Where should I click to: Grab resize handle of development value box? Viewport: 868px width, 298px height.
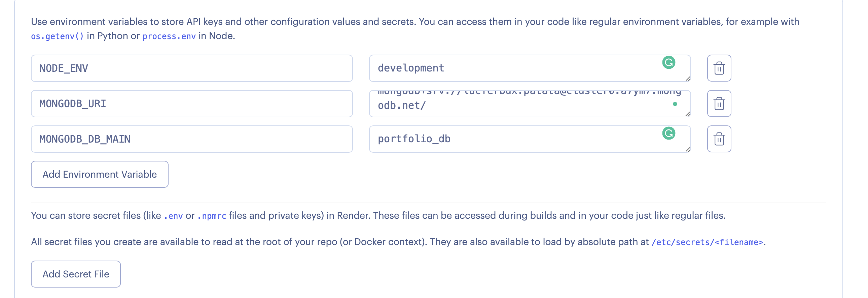688,79
